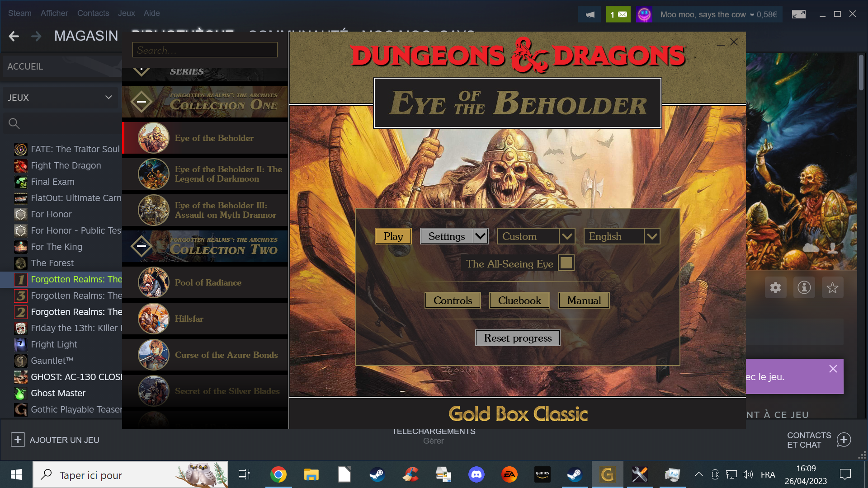Open the Afficher menu
This screenshot has width=868, height=488.
coord(54,13)
